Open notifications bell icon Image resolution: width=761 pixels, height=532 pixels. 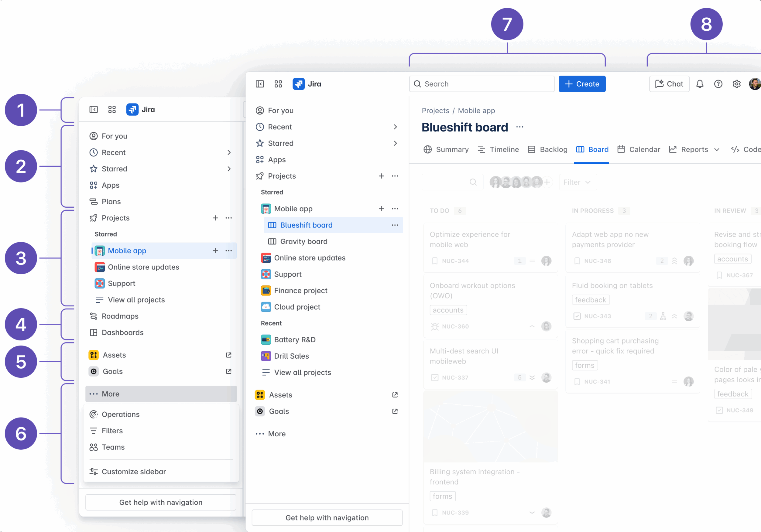[x=700, y=84]
